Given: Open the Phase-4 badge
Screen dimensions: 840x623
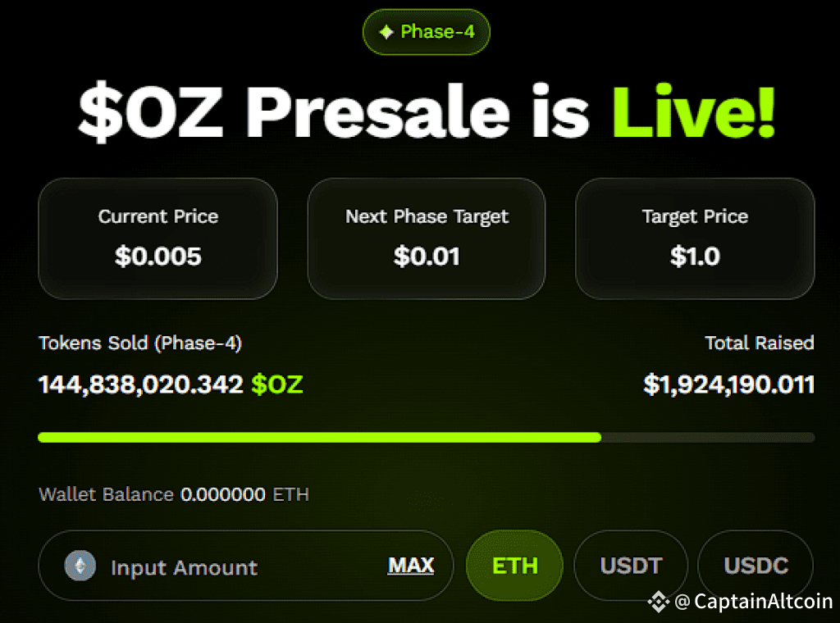Looking at the screenshot, I should [x=427, y=32].
